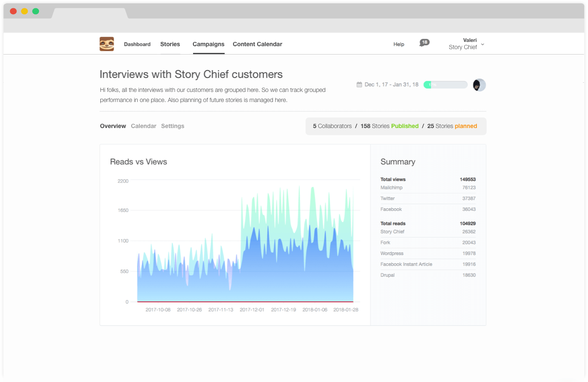The height and width of the screenshot is (382, 588).
Task: Select the Dec 1 - Jan 31 date range
Action: (391, 84)
